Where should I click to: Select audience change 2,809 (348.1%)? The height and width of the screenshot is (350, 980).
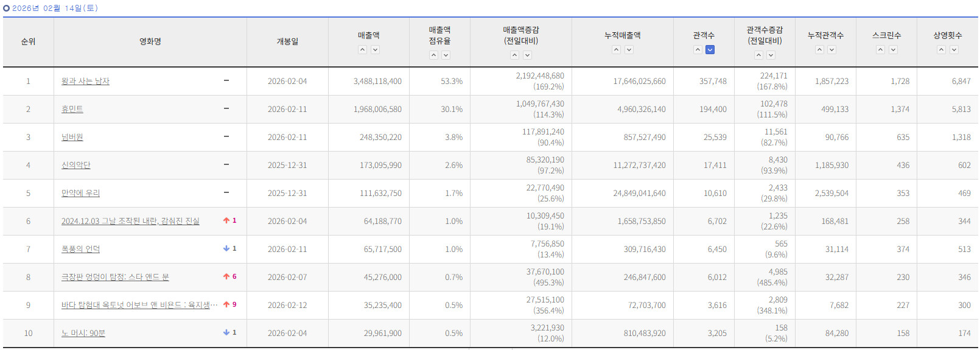772,305
